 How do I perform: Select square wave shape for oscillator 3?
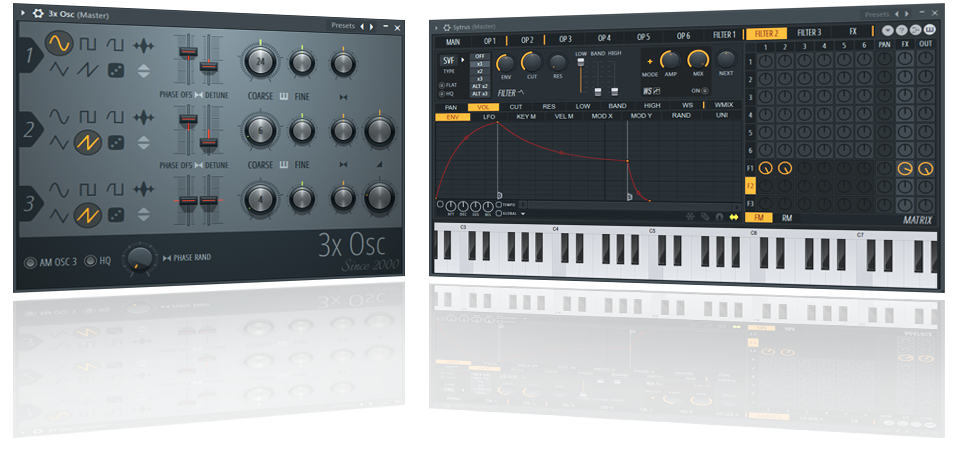[88, 189]
